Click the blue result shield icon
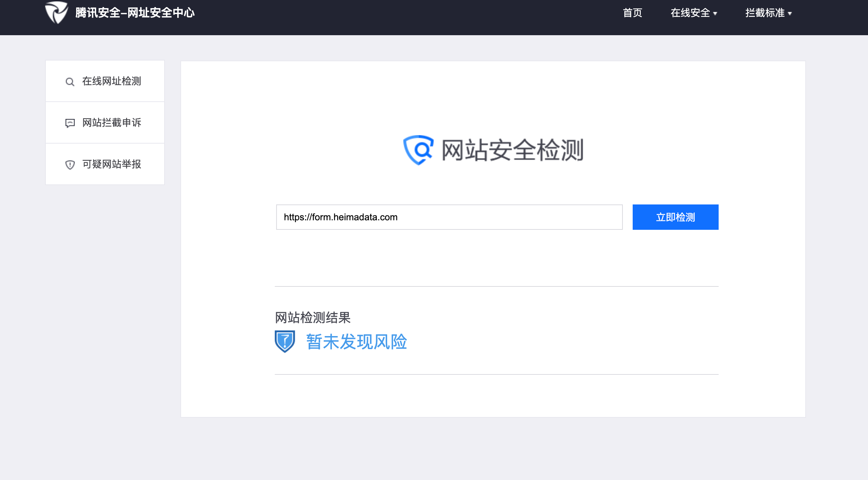Image resolution: width=868 pixels, height=480 pixels. pyautogui.click(x=285, y=341)
